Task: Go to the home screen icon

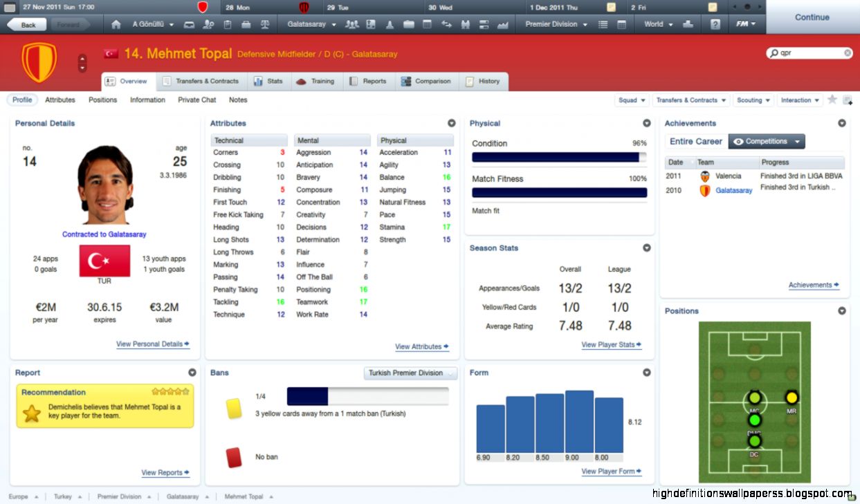Action: click(116, 24)
